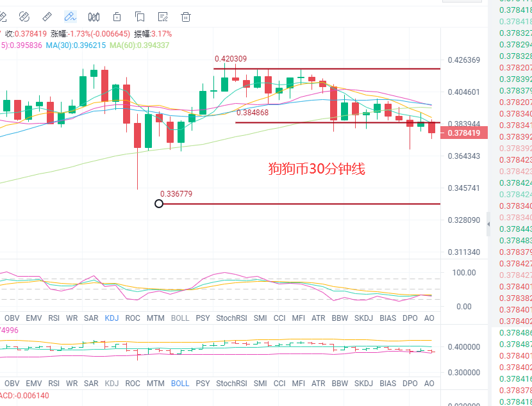Open the edit note icon in toolbar

click(163, 17)
